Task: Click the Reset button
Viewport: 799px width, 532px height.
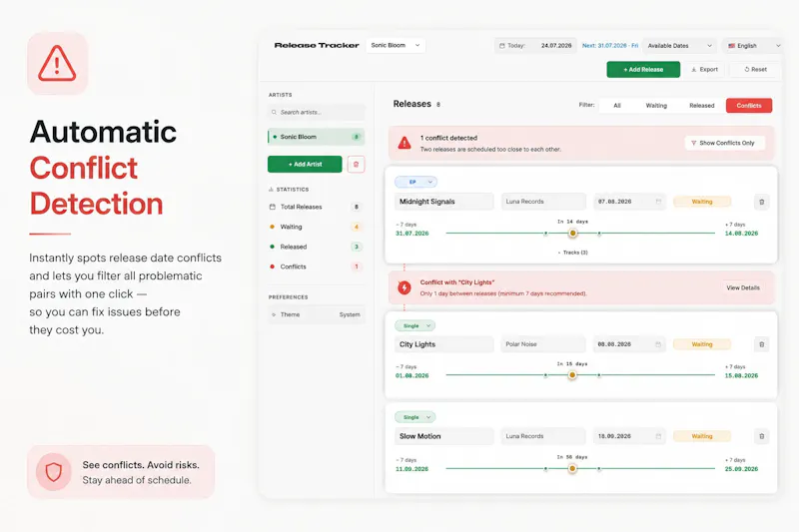Action: (x=755, y=69)
